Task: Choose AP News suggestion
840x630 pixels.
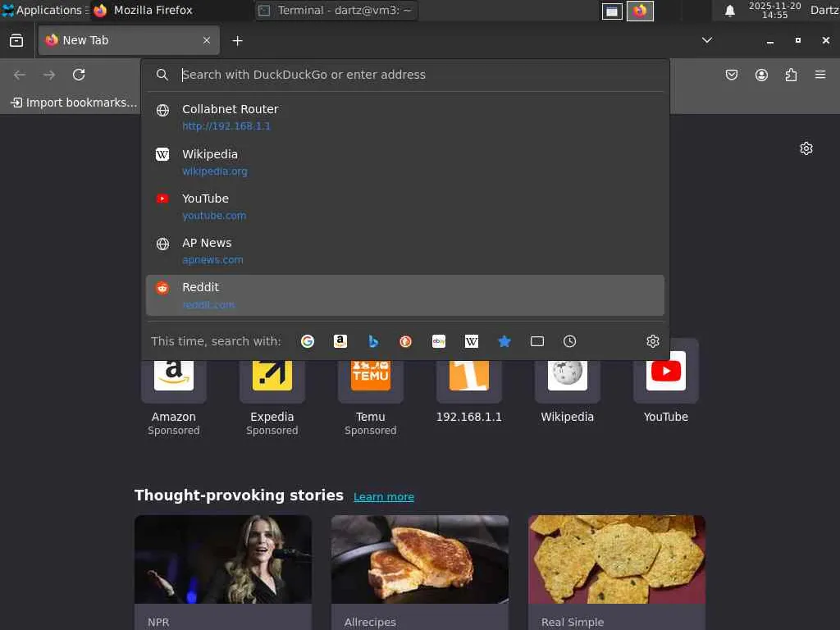Action: pos(405,251)
